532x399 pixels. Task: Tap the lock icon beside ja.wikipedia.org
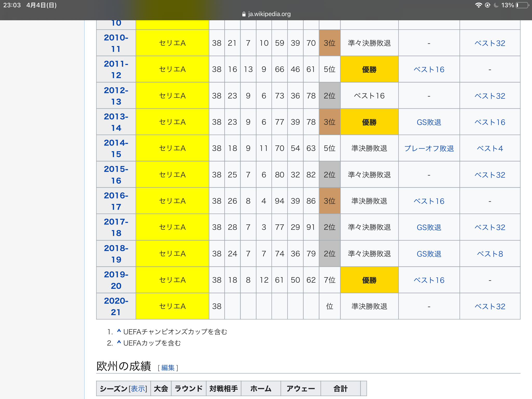(x=244, y=14)
